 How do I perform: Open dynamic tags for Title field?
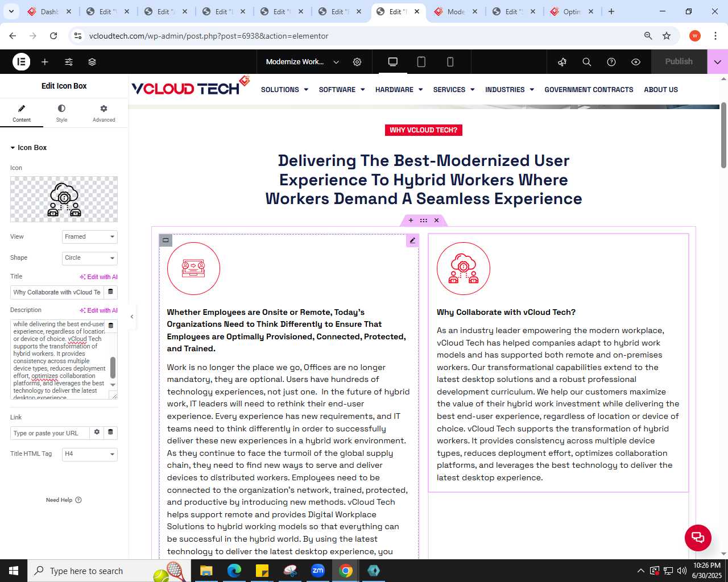pyautogui.click(x=110, y=292)
